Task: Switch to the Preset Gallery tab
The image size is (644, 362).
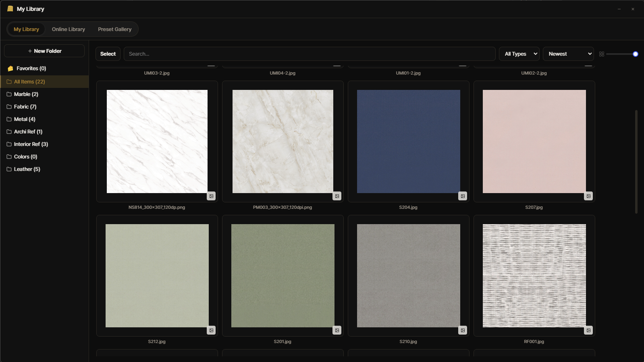Action: (115, 29)
